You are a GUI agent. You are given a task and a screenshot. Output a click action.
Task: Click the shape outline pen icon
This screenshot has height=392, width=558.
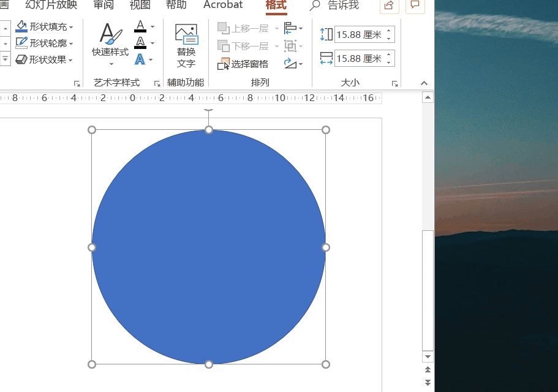[x=21, y=43]
